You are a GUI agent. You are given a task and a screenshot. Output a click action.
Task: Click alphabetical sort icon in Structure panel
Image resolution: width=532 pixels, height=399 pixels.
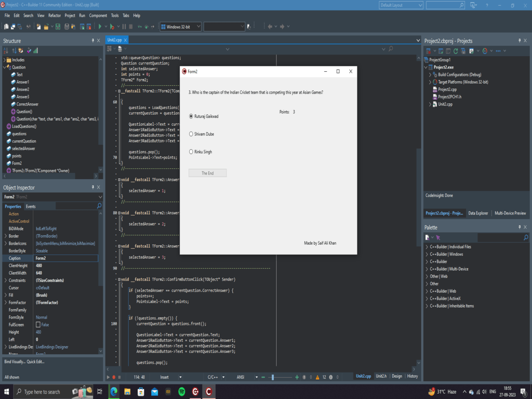6,50
